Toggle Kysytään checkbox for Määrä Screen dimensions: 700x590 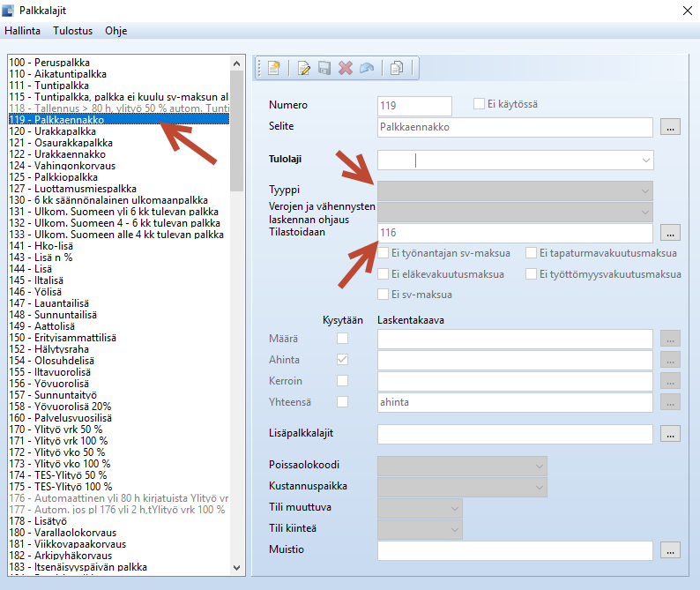[x=342, y=338]
